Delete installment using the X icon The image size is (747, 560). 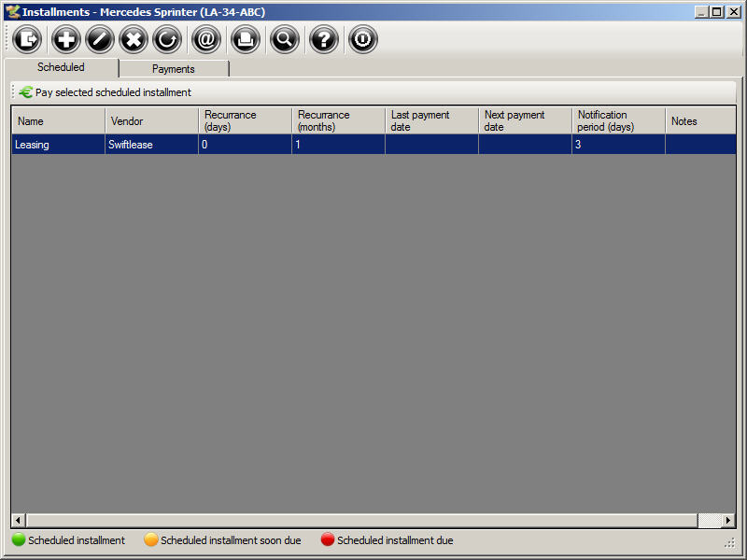134,39
